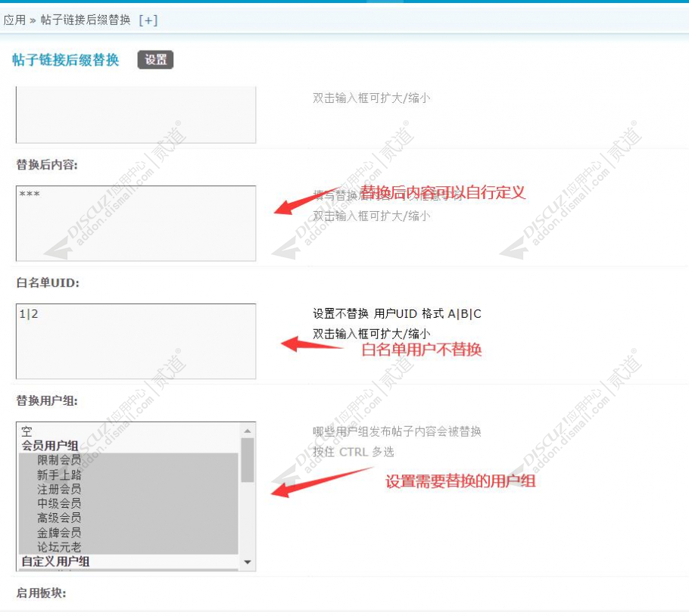Open the 帖子链接后缀替换 breadcrumb link

pyautogui.click(x=86, y=20)
